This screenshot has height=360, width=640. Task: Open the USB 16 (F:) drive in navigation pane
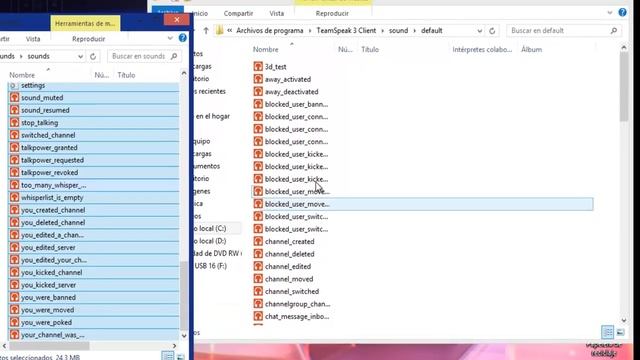[x=211, y=266]
